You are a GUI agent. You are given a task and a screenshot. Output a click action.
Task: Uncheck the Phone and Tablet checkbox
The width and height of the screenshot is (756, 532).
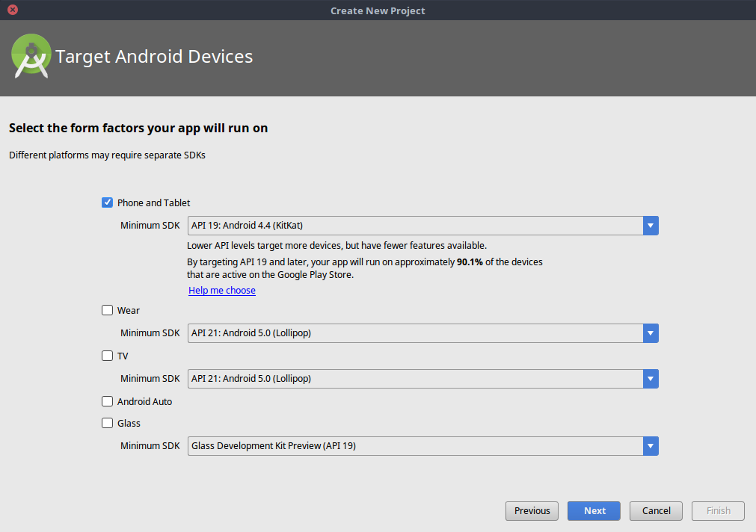tap(107, 202)
